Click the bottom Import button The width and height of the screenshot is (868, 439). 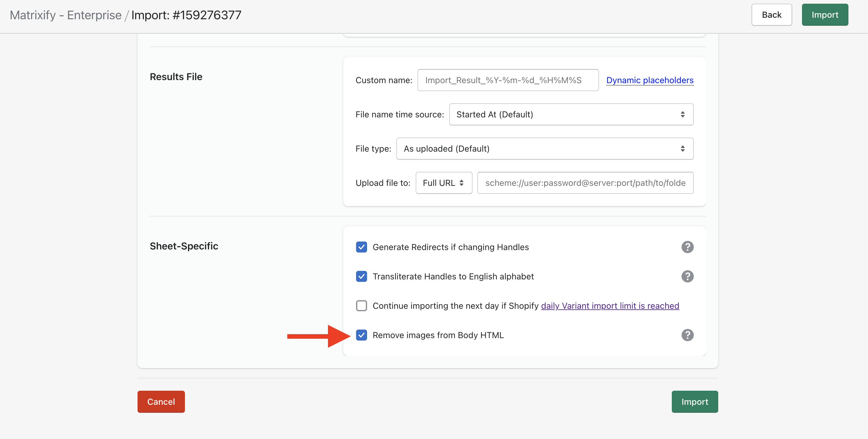click(694, 402)
